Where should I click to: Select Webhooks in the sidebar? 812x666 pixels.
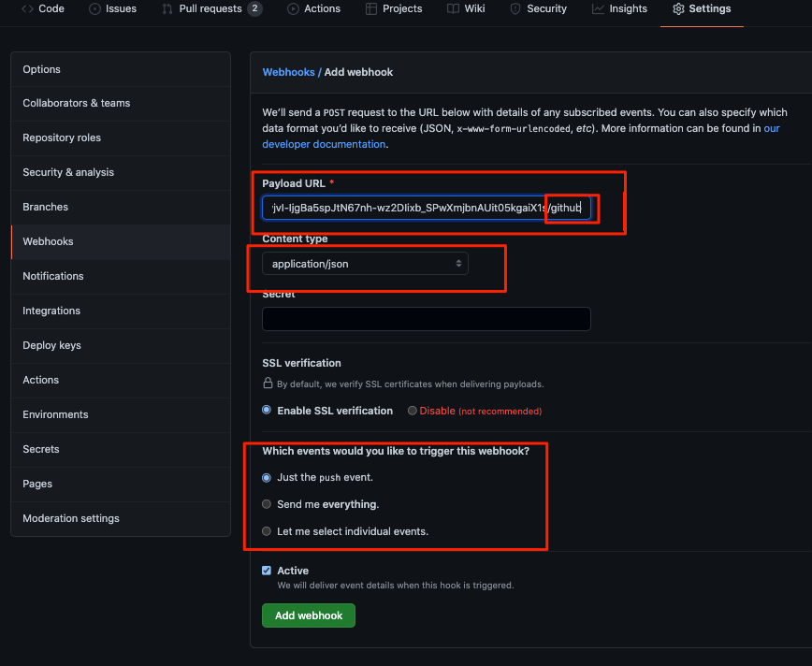click(121, 242)
